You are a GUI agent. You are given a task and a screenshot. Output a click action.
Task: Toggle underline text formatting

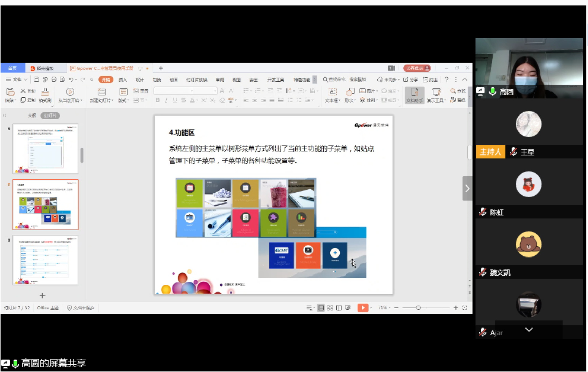pyautogui.click(x=175, y=100)
